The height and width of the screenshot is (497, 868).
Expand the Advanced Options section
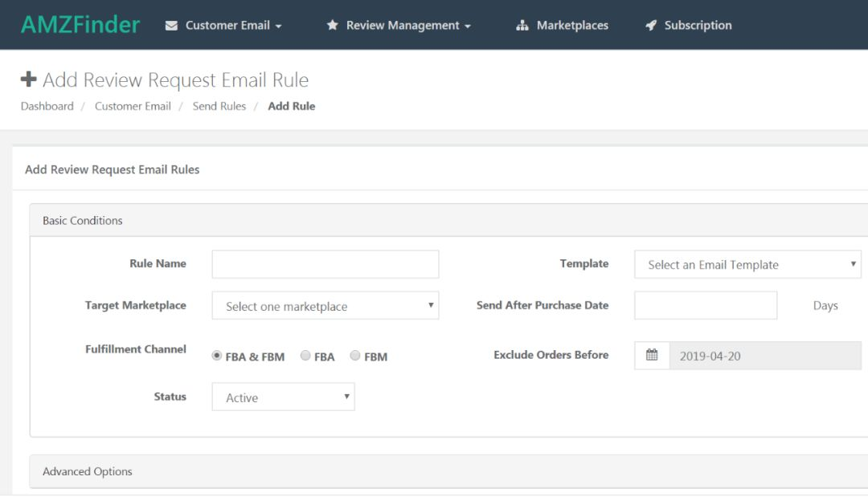(88, 471)
